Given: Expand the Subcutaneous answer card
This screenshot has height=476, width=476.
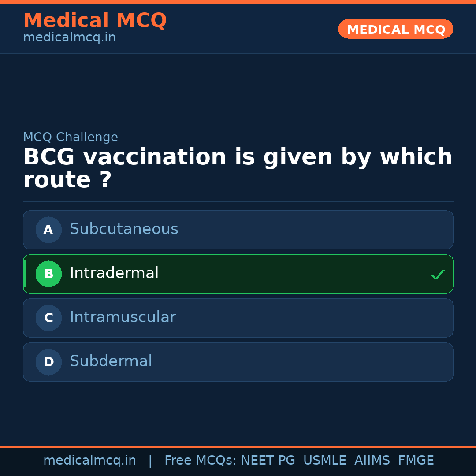Looking at the screenshot, I should (x=238, y=230).
